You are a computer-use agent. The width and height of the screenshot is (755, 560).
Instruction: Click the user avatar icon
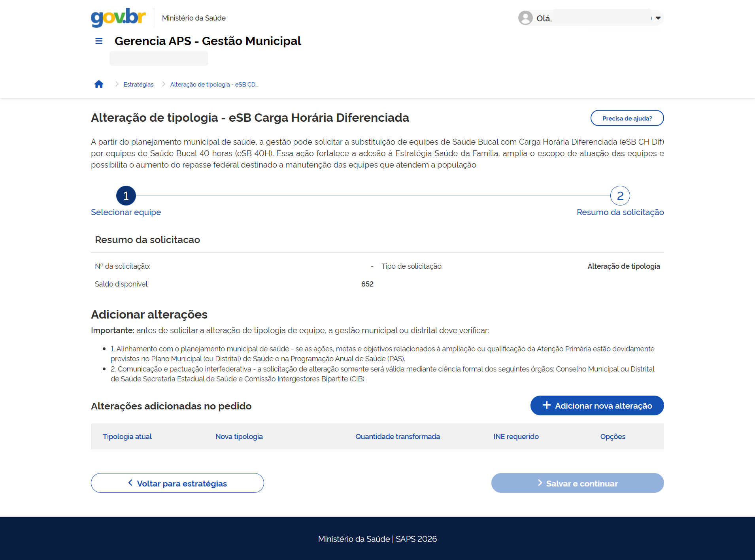525,18
